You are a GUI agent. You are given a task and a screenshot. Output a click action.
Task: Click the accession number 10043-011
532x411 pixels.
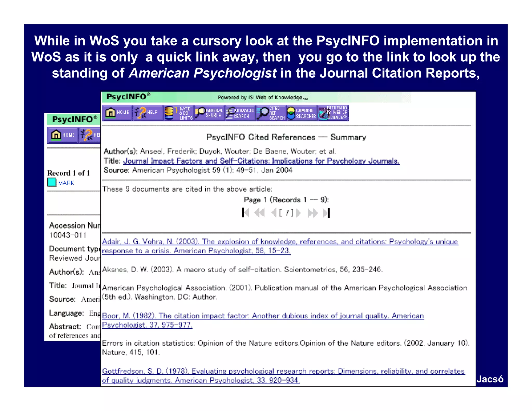point(68,235)
